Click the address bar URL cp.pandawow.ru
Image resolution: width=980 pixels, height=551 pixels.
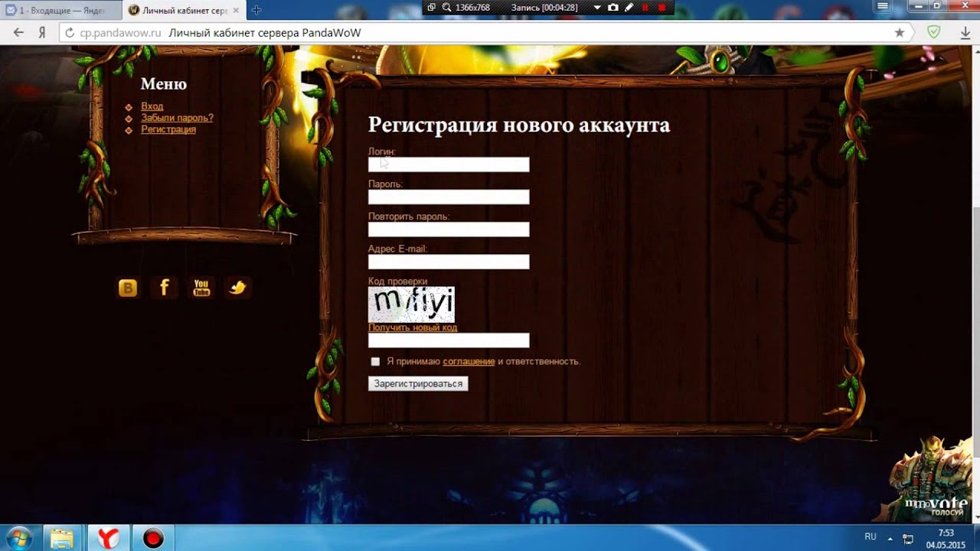tap(120, 33)
